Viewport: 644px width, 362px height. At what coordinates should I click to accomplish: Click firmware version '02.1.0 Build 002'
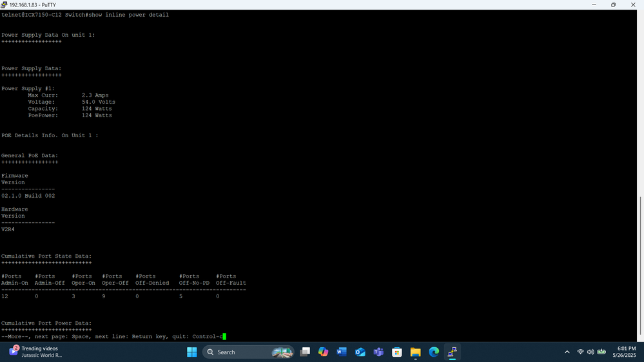[28, 196]
